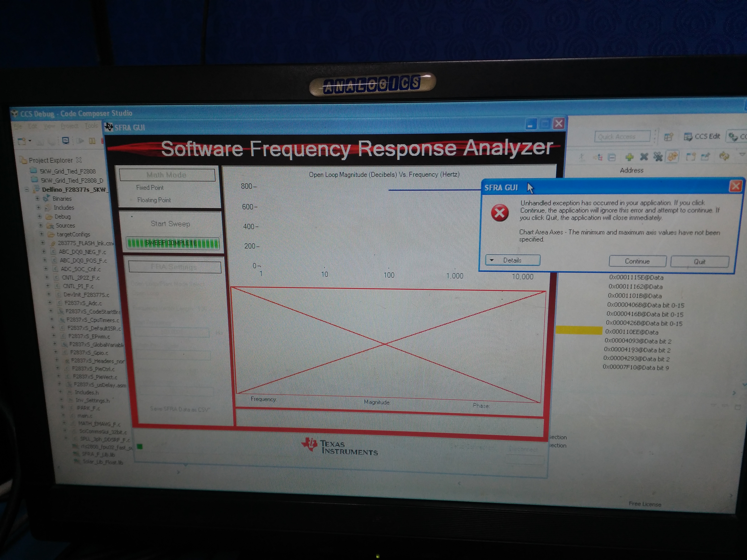Collapse the Delfino_F28377s_5KW project node

[27, 189]
